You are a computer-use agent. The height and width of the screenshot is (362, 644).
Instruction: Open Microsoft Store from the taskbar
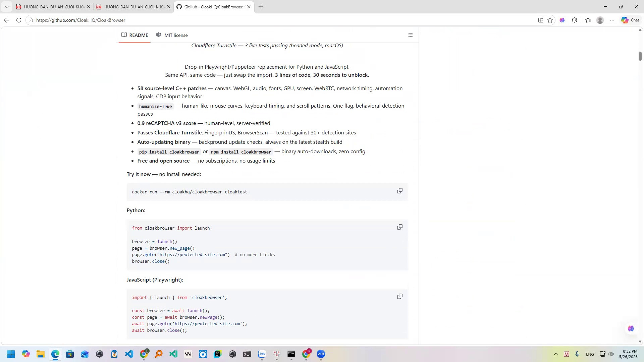click(x=70, y=354)
